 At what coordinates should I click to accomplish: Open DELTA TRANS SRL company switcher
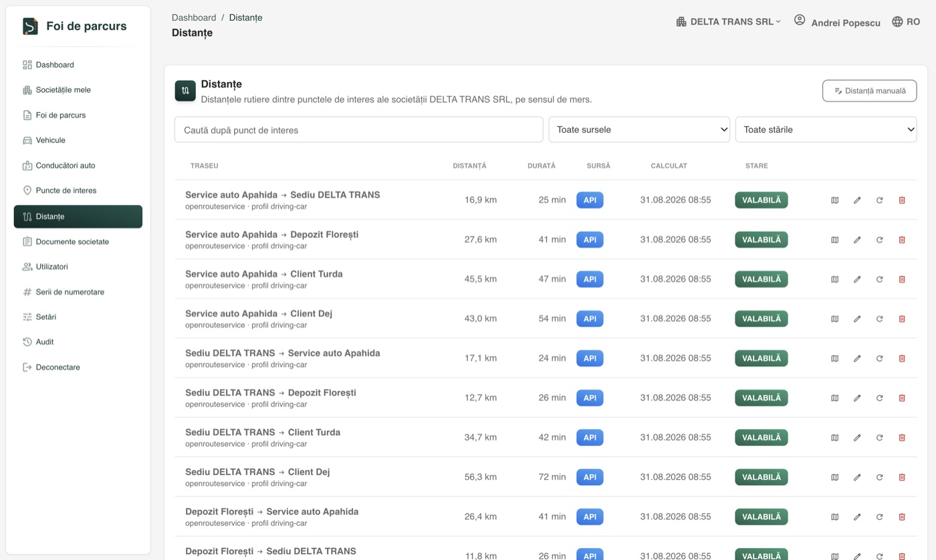click(x=728, y=22)
